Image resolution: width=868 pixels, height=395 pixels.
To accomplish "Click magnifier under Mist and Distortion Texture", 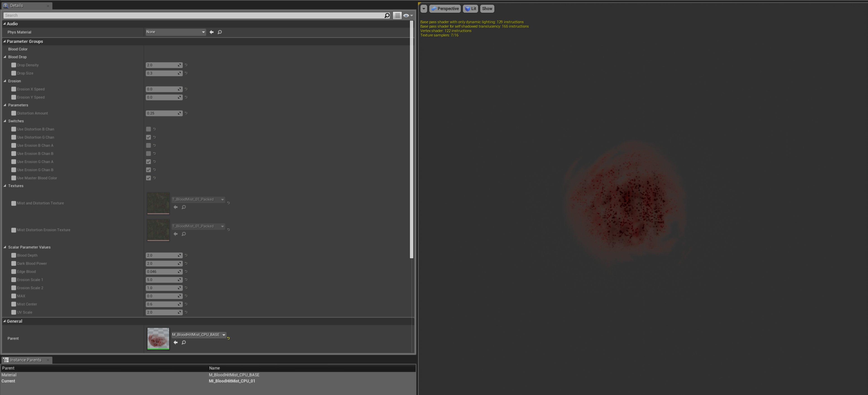I will tap(184, 207).
